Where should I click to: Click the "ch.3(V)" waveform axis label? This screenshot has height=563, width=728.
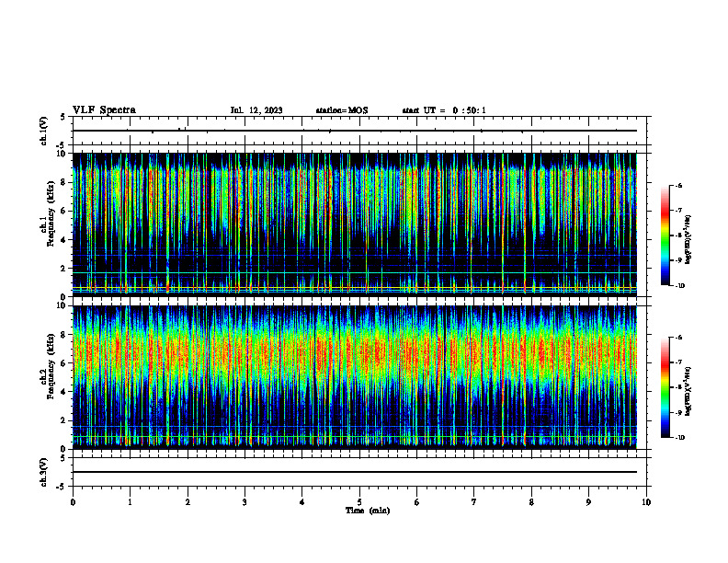pos(44,472)
